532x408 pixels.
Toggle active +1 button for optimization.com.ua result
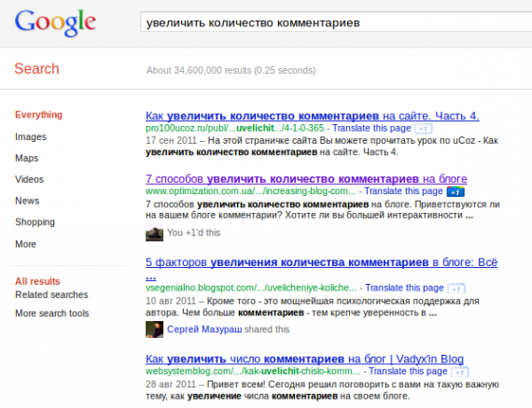coord(455,191)
